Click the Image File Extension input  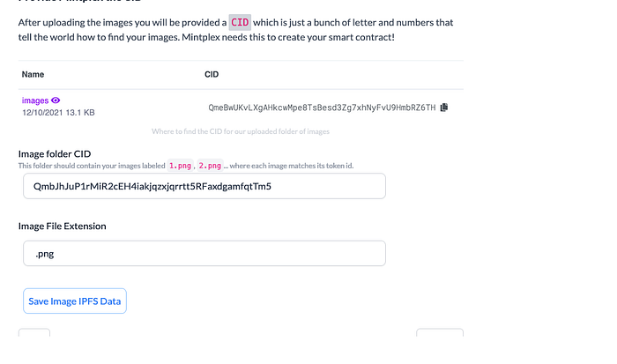tap(204, 254)
